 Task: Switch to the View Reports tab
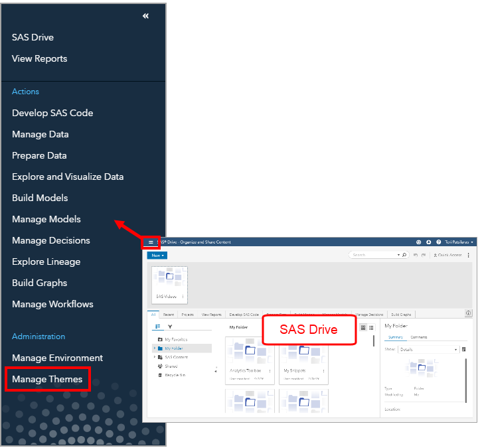click(x=212, y=315)
